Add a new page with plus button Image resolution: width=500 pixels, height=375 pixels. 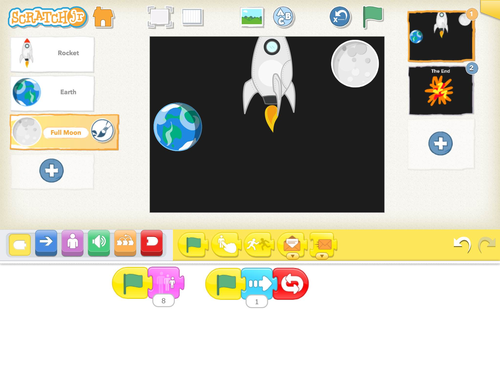(440, 143)
